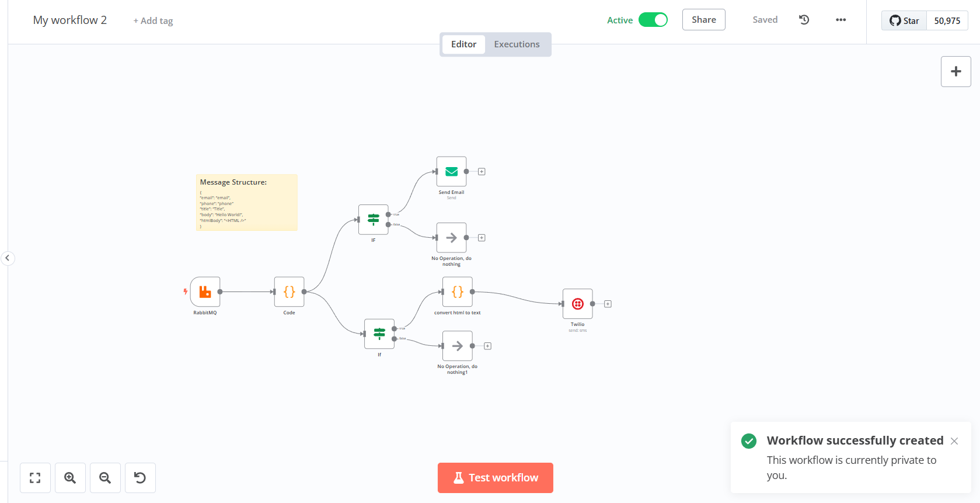Select the upper IF node
The width and height of the screenshot is (980, 503).
[373, 220]
